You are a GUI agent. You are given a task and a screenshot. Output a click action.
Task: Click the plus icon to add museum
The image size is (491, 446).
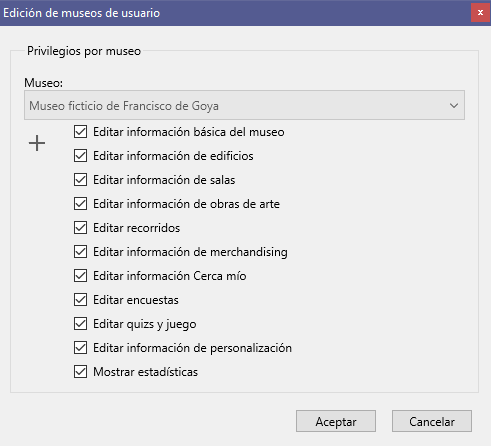pos(37,143)
